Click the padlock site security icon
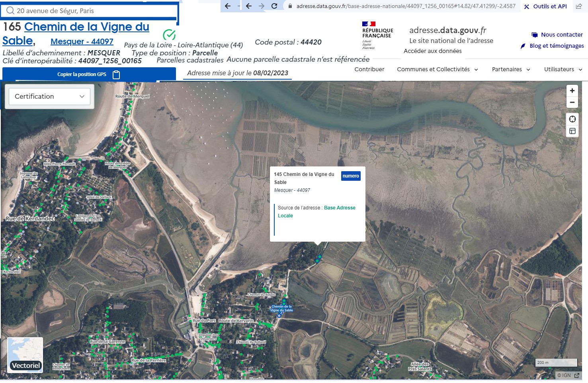588x383 pixels. pyautogui.click(x=290, y=6)
